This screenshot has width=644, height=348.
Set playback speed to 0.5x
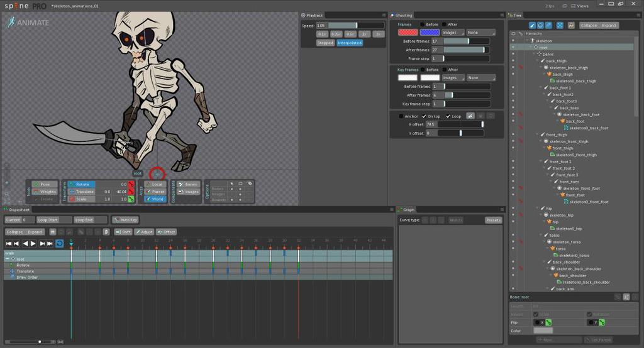pos(350,34)
